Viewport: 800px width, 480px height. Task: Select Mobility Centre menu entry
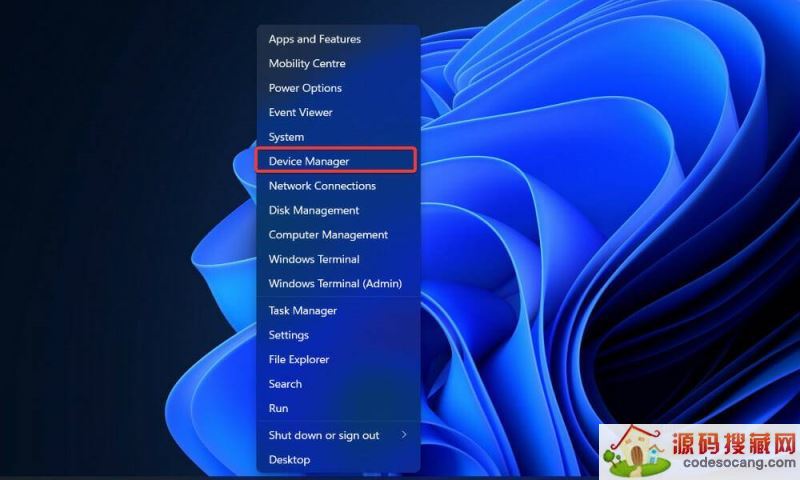click(x=307, y=64)
